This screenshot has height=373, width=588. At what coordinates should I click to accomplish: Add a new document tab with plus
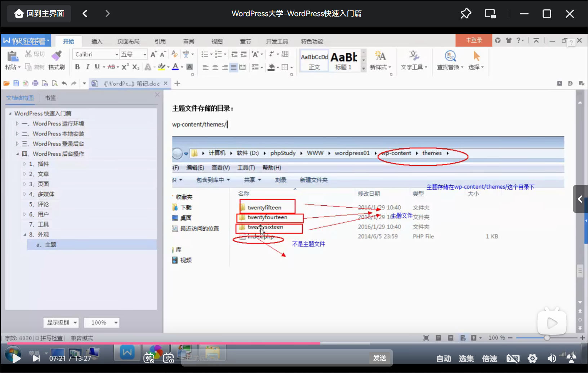(177, 83)
